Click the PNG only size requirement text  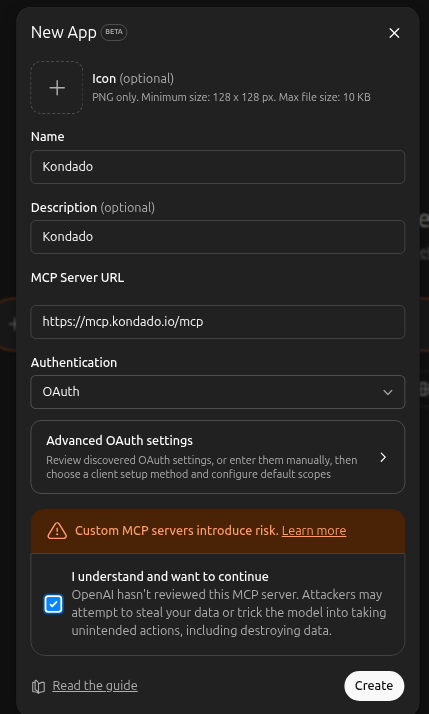click(x=231, y=97)
